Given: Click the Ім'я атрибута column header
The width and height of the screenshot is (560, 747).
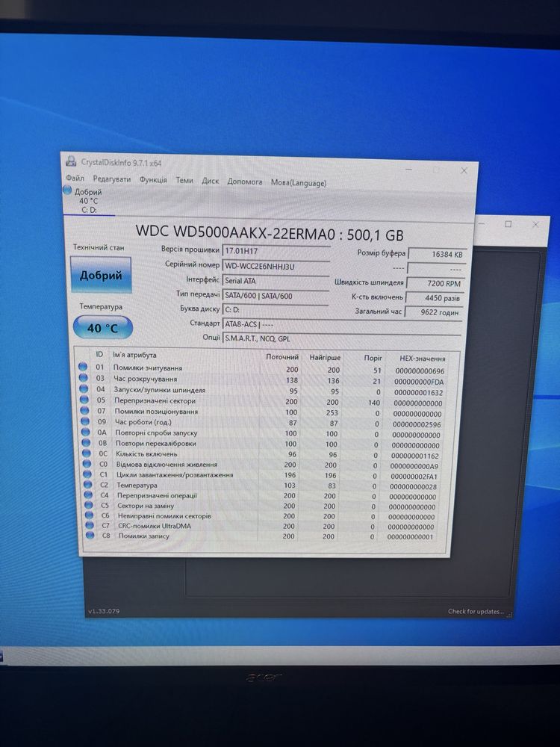Looking at the screenshot, I should point(134,355).
